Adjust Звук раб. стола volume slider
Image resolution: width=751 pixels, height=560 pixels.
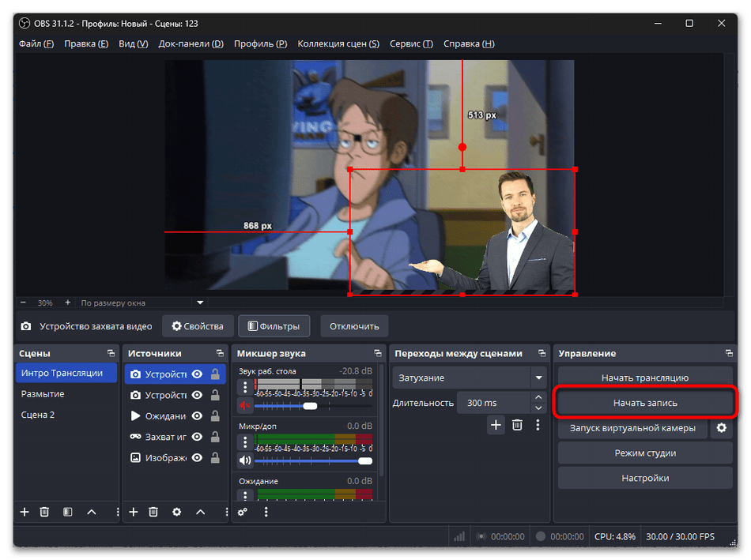point(313,406)
